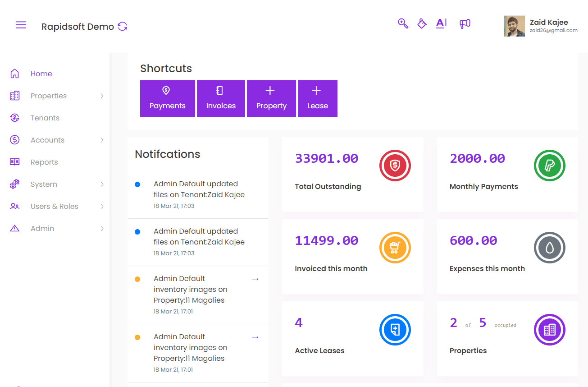
Task: Open the megaphone announcements icon
Action: click(x=465, y=23)
